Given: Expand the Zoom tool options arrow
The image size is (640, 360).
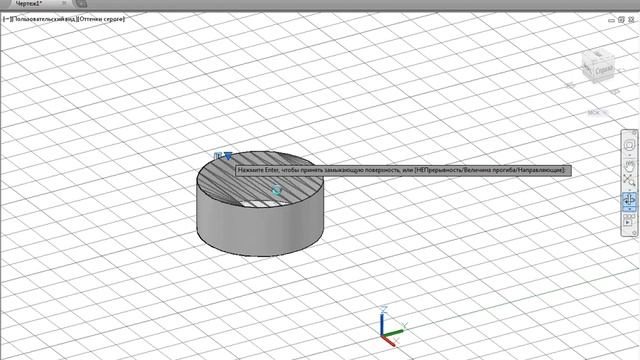Looking at the screenshot, I should tap(629, 189).
